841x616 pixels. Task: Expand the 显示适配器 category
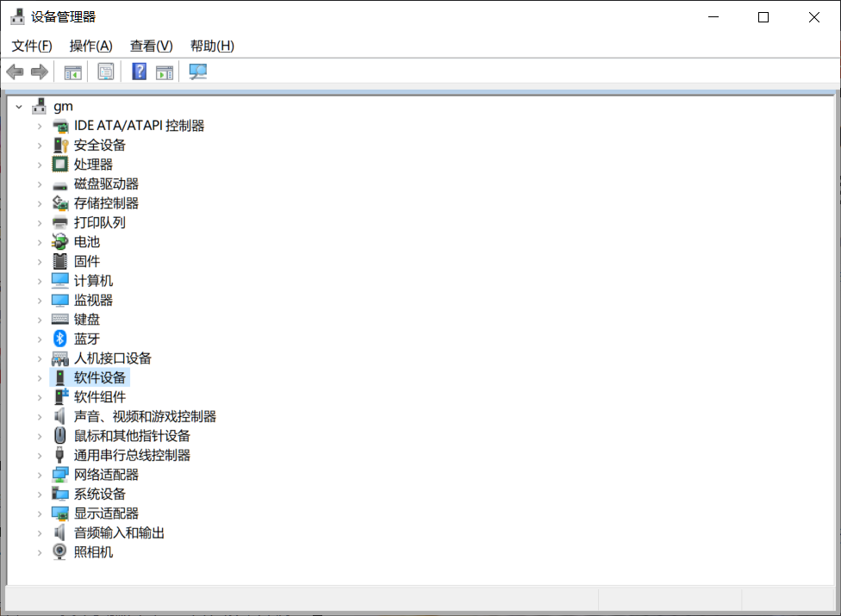pyautogui.click(x=40, y=513)
